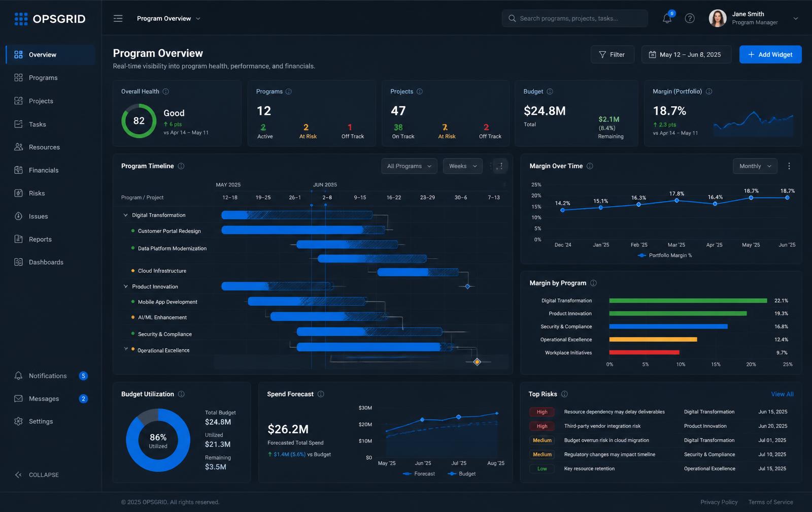
Task: Click the search programs input field
Action: 574,18
